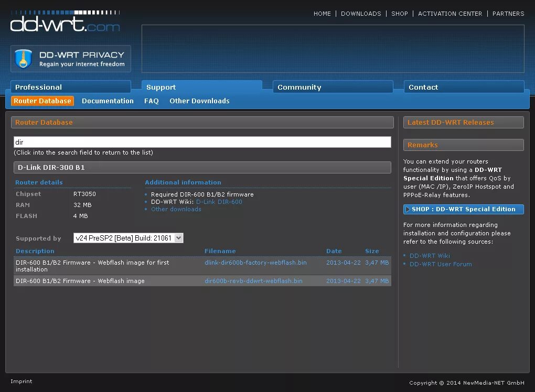The image size is (535, 392).
Task: Open ACTIVATION CENTER link
Action: (x=450, y=14)
